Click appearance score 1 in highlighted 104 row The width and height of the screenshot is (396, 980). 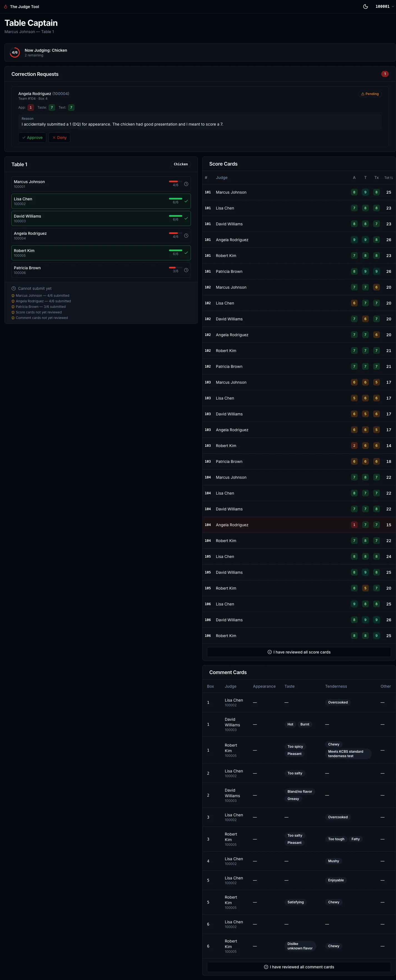pos(354,525)
